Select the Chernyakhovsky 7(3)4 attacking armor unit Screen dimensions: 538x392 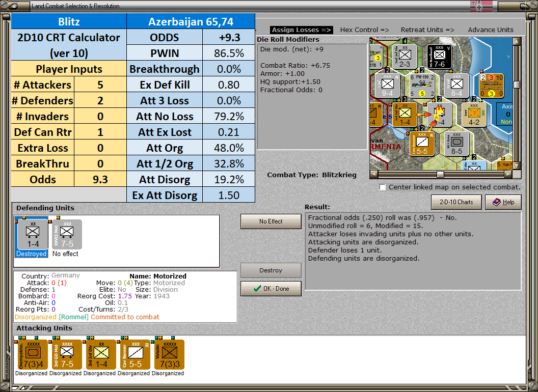tap(32, 355)
